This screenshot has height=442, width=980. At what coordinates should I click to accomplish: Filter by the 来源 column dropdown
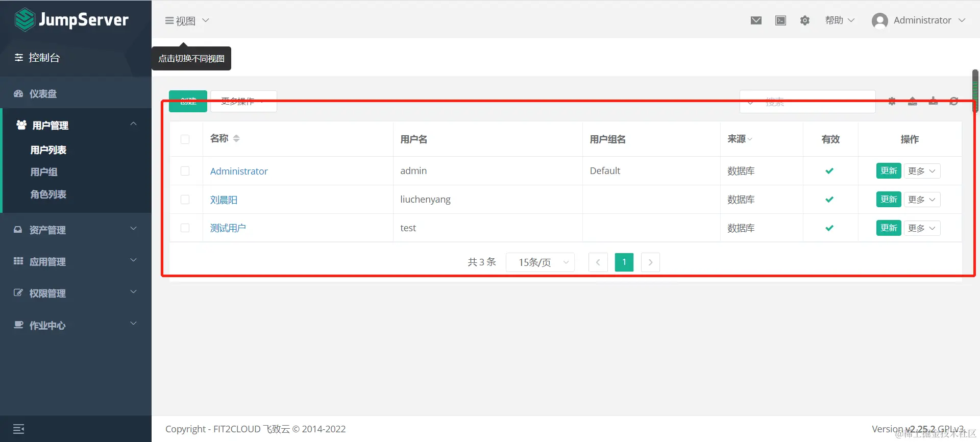[x=740, y=139]
